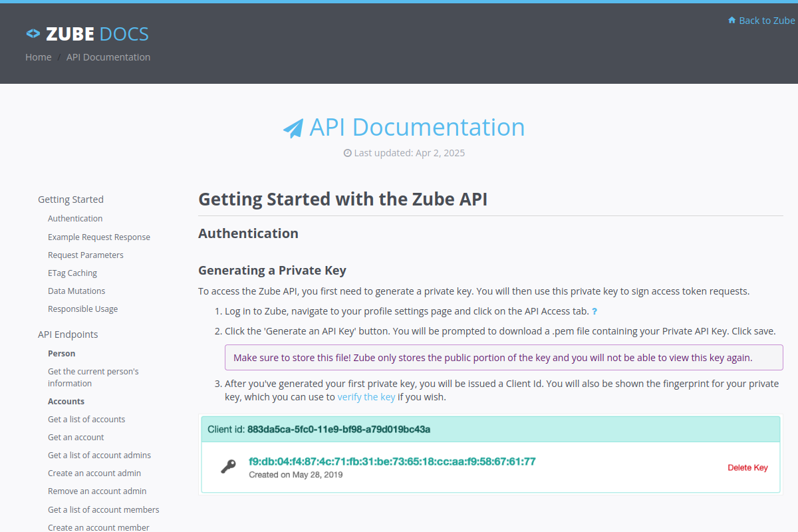
Task: Click the Zube Docs logo icon
Action: [33, 33]
